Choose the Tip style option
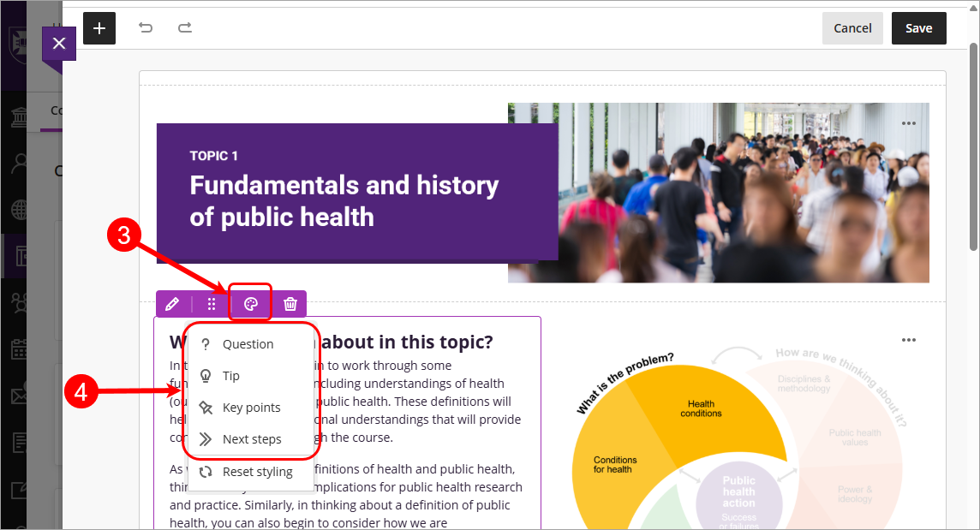The width and height of the screenshot is (980, 530). (x=230, y=376)
